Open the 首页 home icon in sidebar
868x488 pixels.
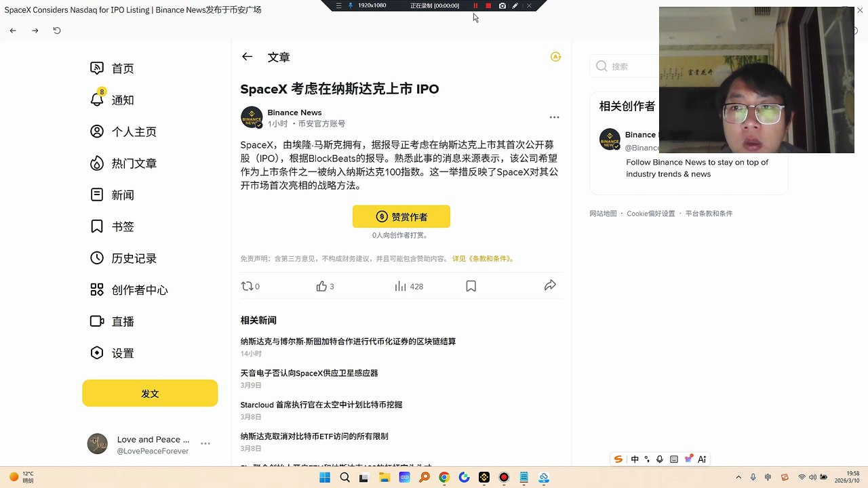(x=97, y=68)
